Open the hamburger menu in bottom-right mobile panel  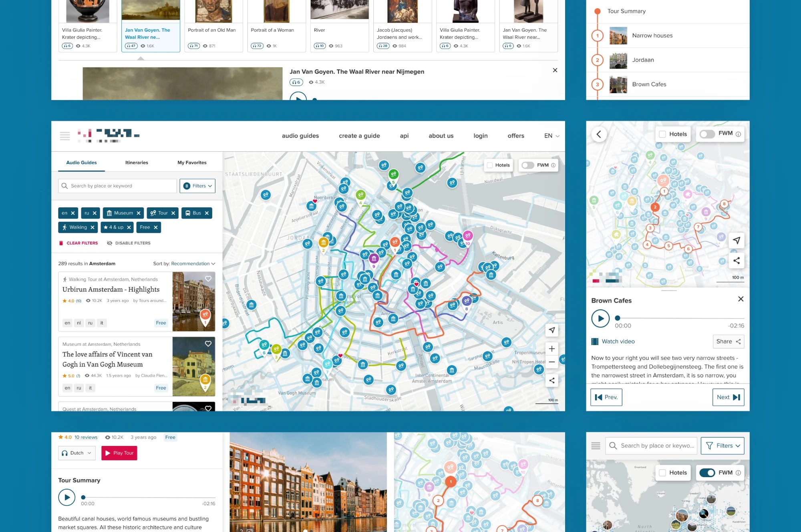[x=596, y=446]
